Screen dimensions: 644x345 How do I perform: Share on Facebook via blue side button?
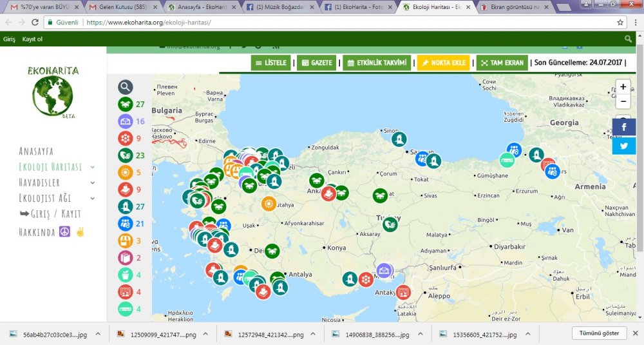click(x=624, y=127)
